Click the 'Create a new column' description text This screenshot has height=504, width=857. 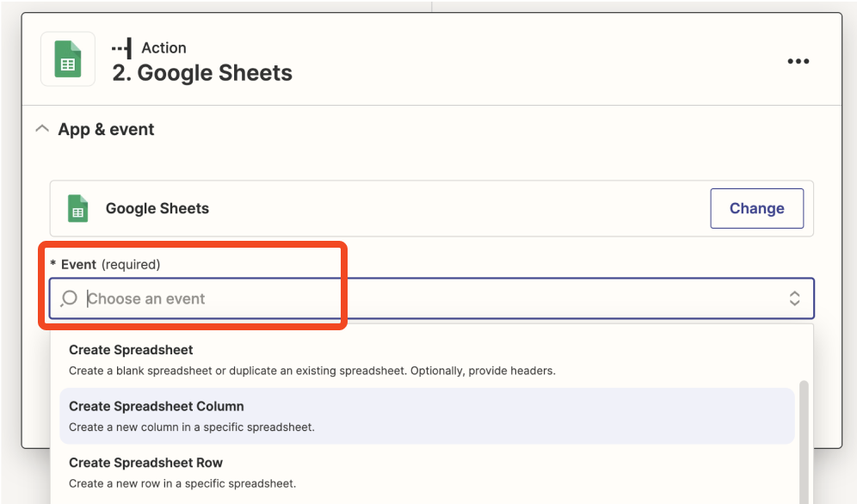point(192,427)
